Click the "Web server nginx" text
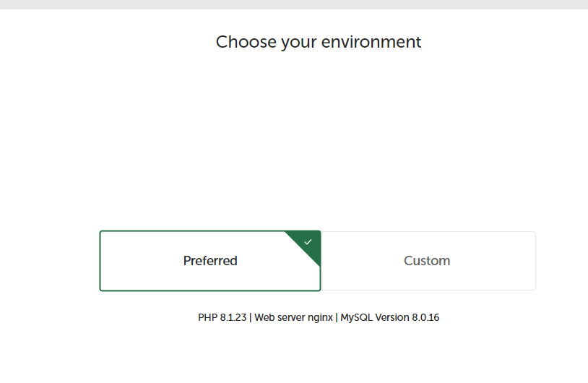Screen dimensions: 588x383 (x=293, y=317)
